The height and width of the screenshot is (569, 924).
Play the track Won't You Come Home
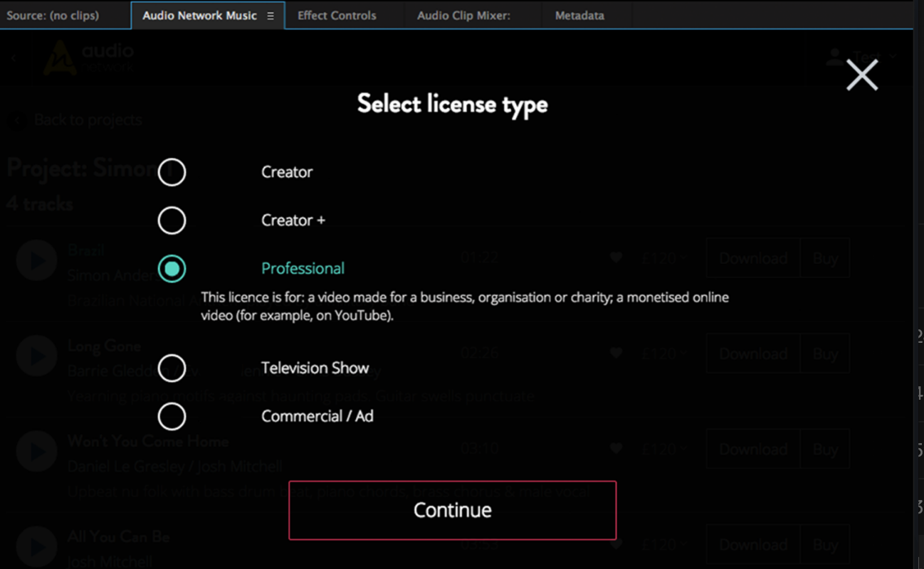(x=36, y=451)
